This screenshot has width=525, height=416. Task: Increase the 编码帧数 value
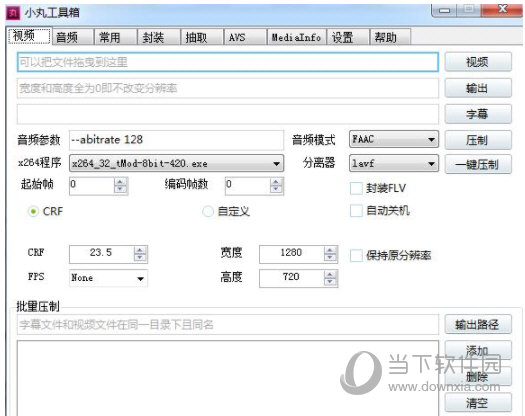click(x=276, y=181)
